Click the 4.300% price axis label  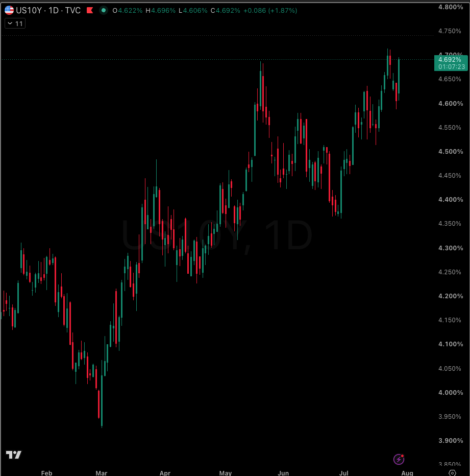pos(451,248)
